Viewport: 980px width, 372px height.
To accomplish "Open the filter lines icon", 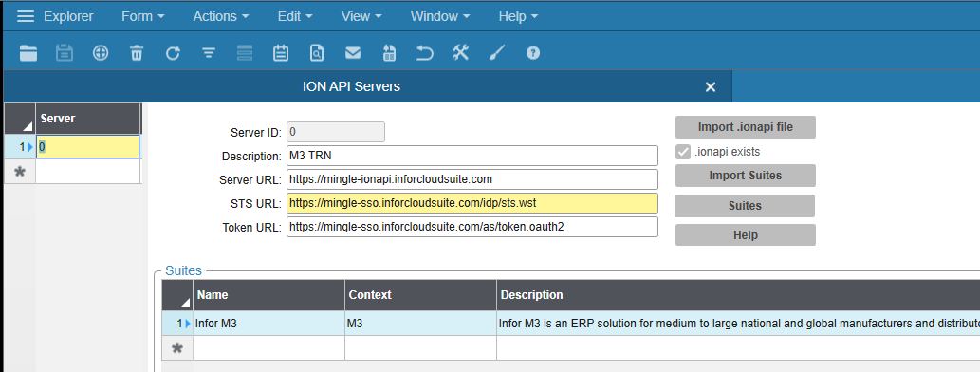I will point(209,53).
